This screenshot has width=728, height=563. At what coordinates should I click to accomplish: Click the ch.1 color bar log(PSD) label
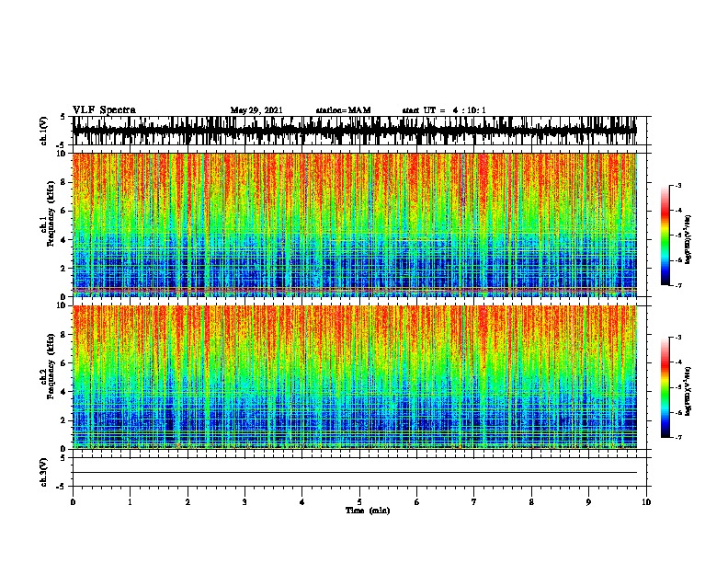[x=688, y=239]
